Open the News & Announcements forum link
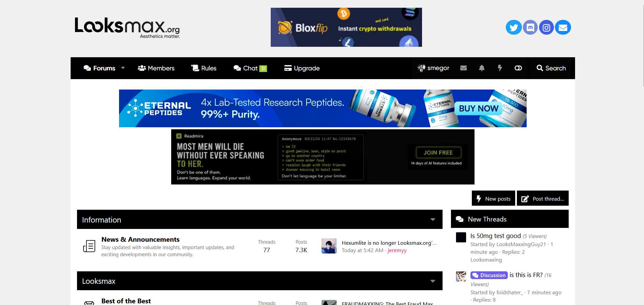Screen dimensions: 644x305 point(140,239)
